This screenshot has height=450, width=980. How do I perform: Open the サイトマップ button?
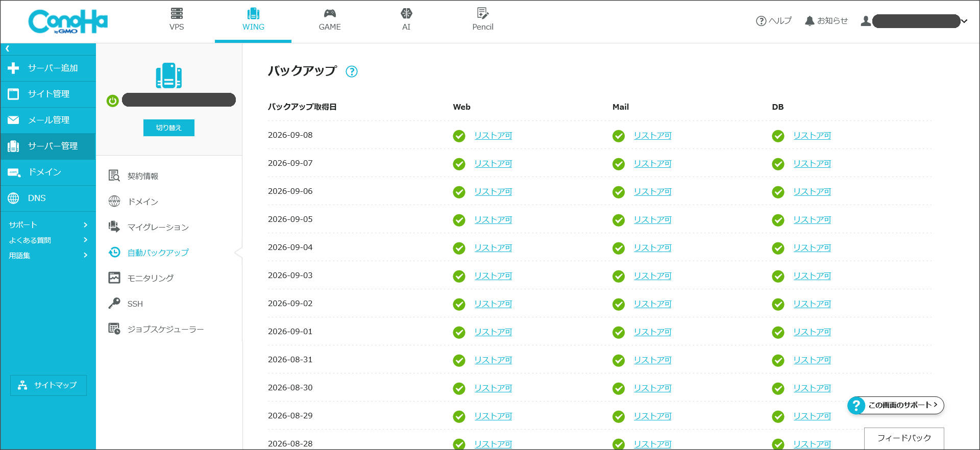tap(48, 385)
